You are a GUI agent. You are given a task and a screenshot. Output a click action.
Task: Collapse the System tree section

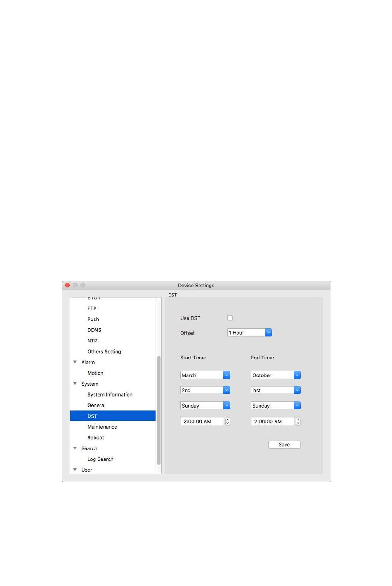pos(75,384)
